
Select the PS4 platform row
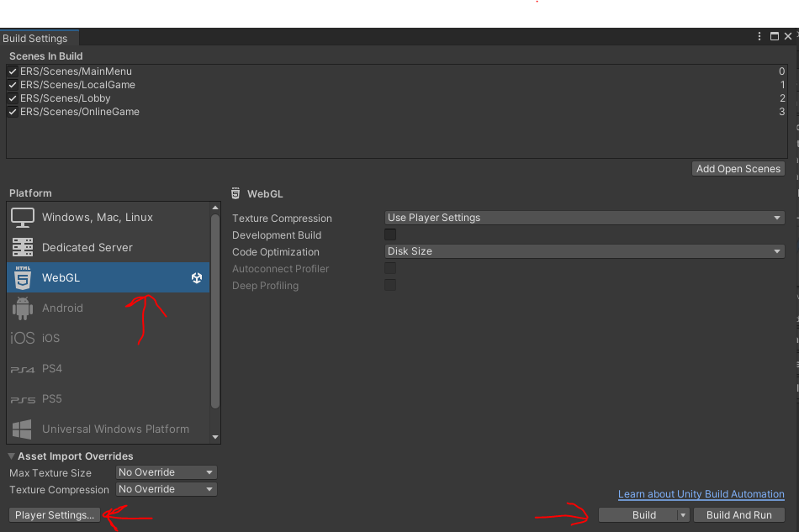(108, 369)
